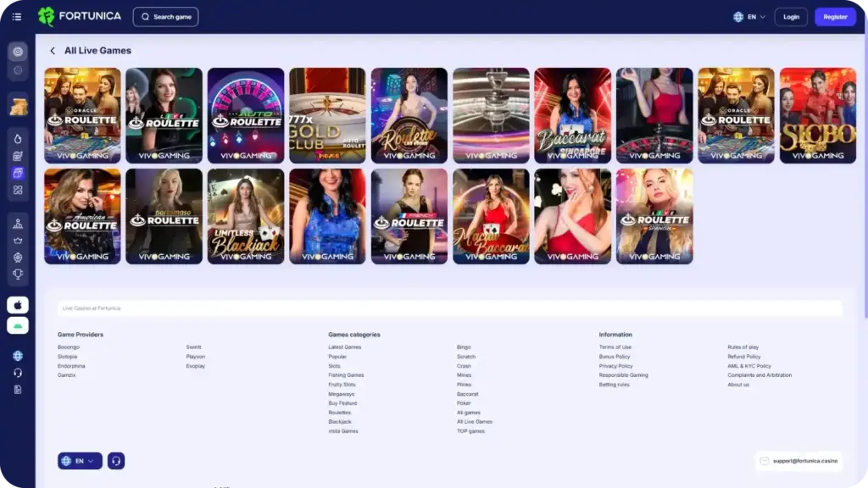Open the Limitless Blackjack game thumbnail
Image resolution: width=868 pixels, height=488 pixels.
[x=246, y=216]
